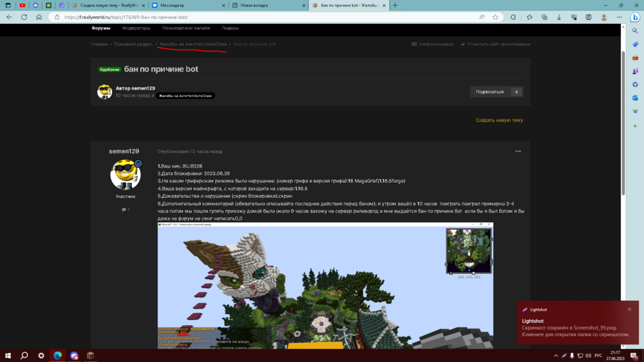Open Модераторы menu item
The width and height of the screenshot is (644, 362).
(x=137, y=28)
